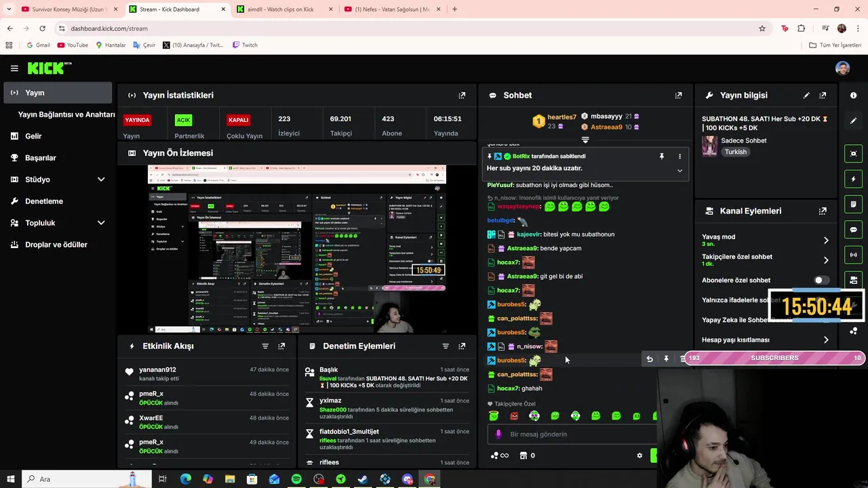Image resolution: width=868 pixels, height=488 pixels.
Task: Click the info icon in the right sidebar
Action: [x=853, y=96]
